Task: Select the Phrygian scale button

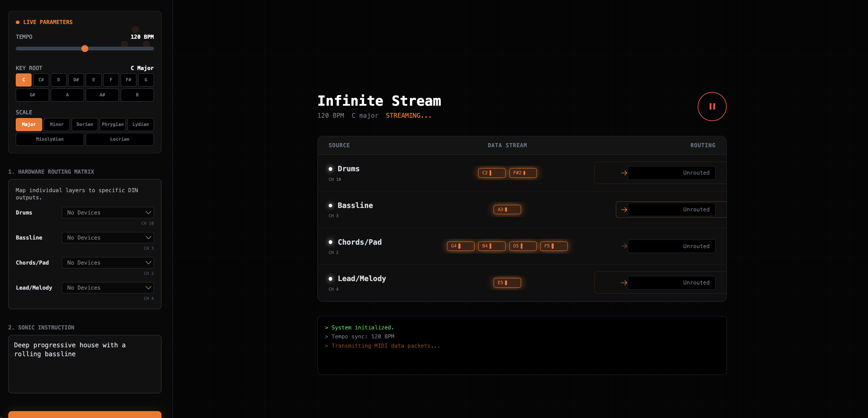Action: [x=112, y=124]
